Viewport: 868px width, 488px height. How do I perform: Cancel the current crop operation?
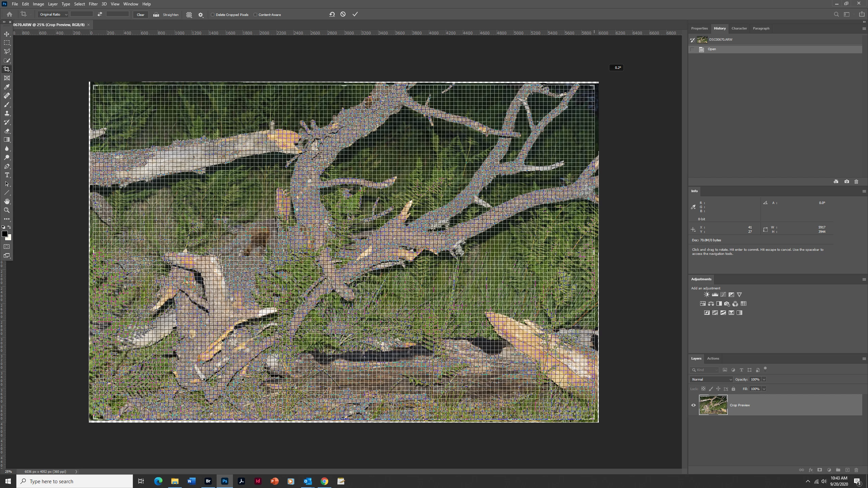(343, 14)
